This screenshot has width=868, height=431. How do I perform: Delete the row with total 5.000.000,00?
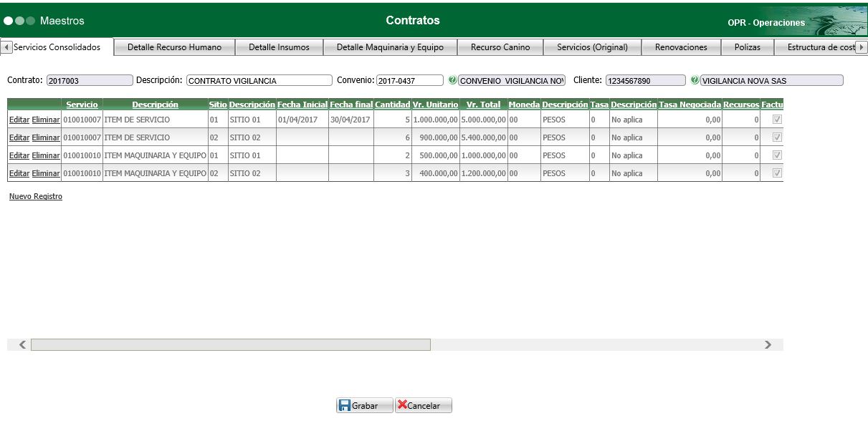tap(46, 120)
